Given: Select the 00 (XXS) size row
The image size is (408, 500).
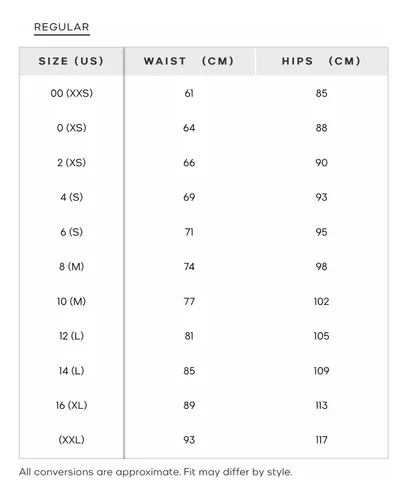Looking at the screenshot, I should point(204,93).
